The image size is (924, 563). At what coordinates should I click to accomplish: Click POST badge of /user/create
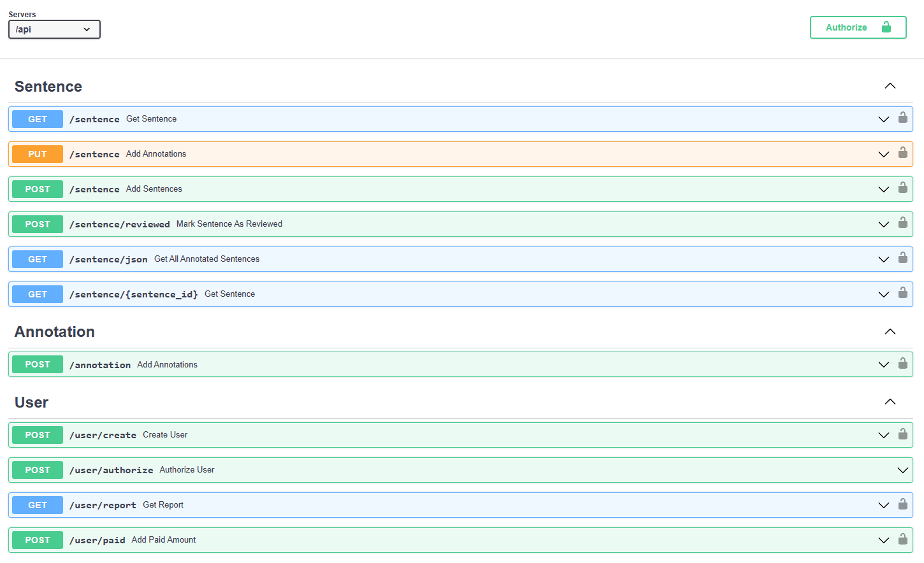click(38, 435)
